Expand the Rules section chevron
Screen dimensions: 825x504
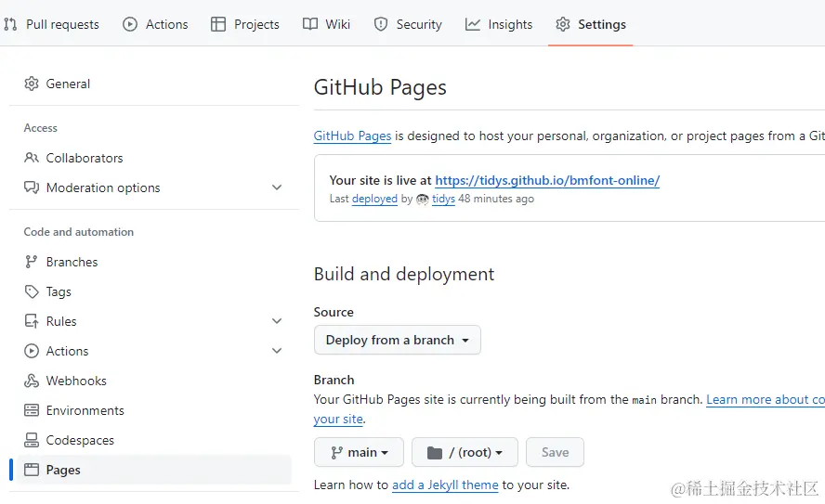click(277, 321)
